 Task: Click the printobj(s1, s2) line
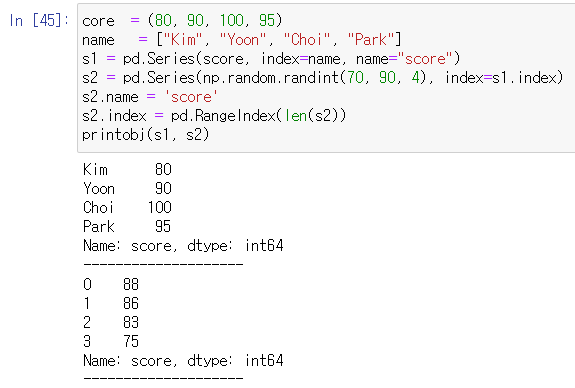(x=146, y=135)
